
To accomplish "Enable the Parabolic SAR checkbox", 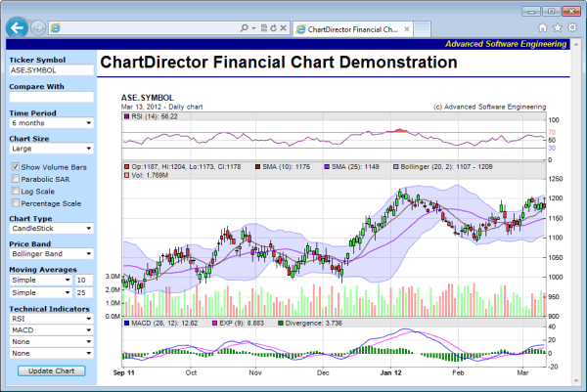I will [15, 179].
